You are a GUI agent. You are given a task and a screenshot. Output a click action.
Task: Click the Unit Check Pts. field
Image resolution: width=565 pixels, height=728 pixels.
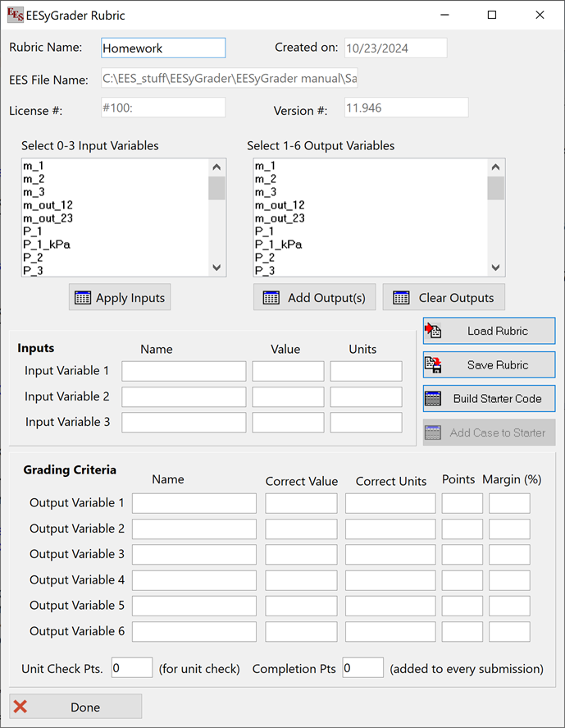click(x=131, y=668)
